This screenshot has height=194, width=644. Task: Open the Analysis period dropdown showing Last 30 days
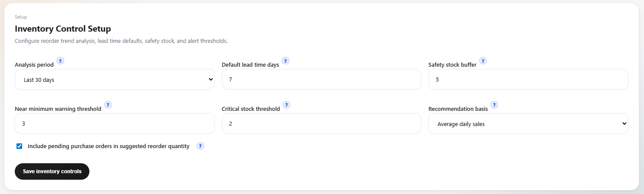click(x=115, y=80)
